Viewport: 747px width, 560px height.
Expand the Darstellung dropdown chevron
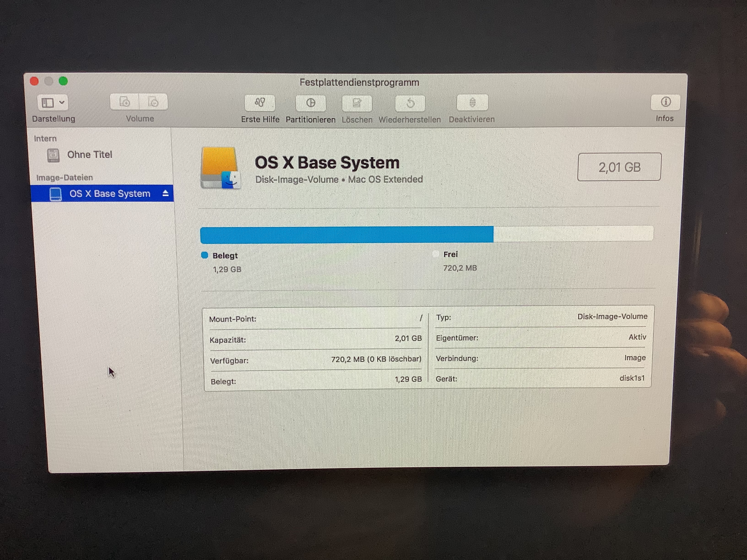click(x=62, y=102)
